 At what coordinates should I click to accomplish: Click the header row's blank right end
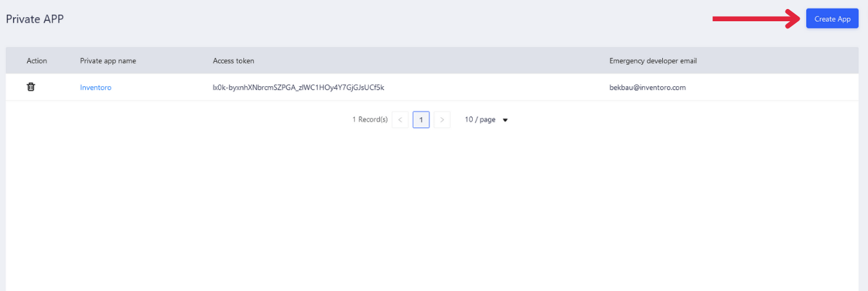[x=806, y=61]
